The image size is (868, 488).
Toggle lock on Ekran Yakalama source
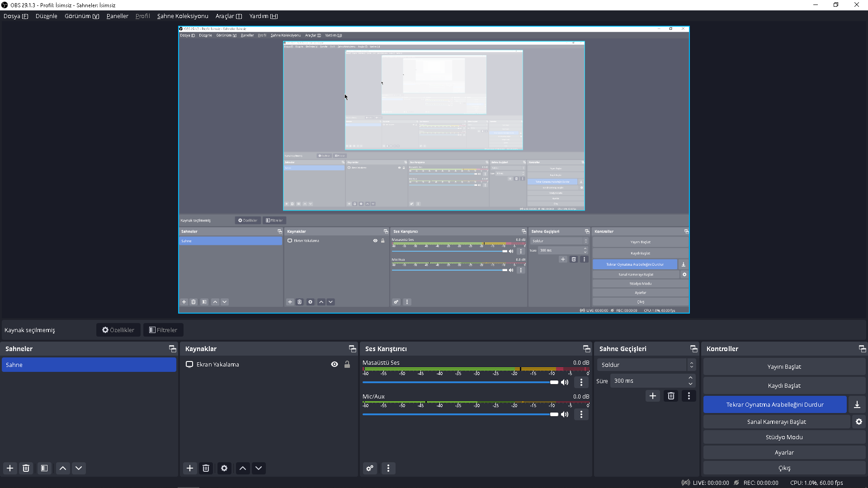(x=347, y=364)
